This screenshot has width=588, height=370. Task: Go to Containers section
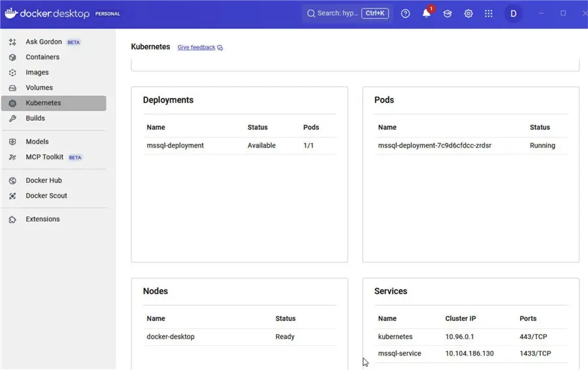(42, 57)
